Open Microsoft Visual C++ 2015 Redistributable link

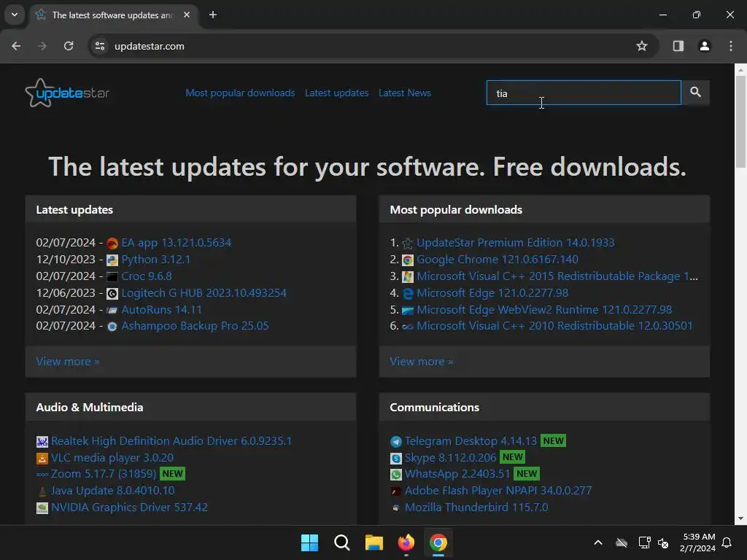point(557,276)
